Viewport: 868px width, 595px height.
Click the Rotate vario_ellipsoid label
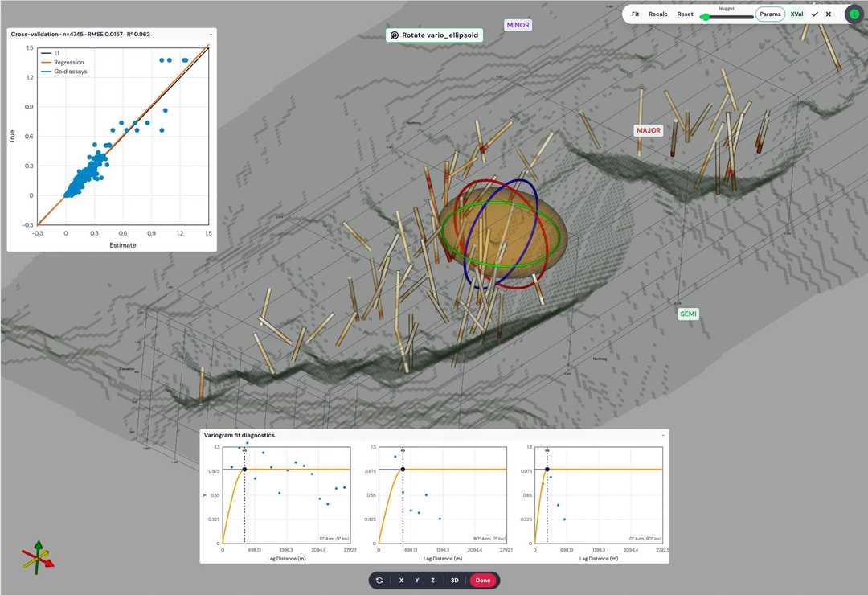[435, 35]
